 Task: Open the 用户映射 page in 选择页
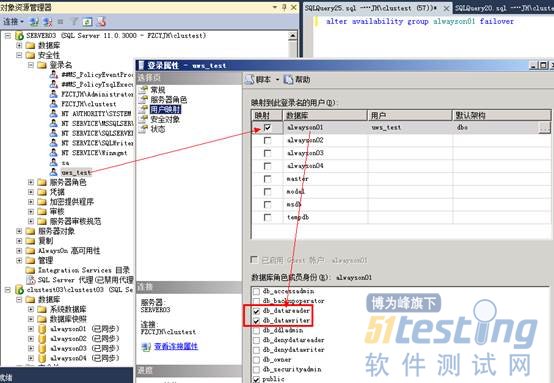tap(165, 110)
